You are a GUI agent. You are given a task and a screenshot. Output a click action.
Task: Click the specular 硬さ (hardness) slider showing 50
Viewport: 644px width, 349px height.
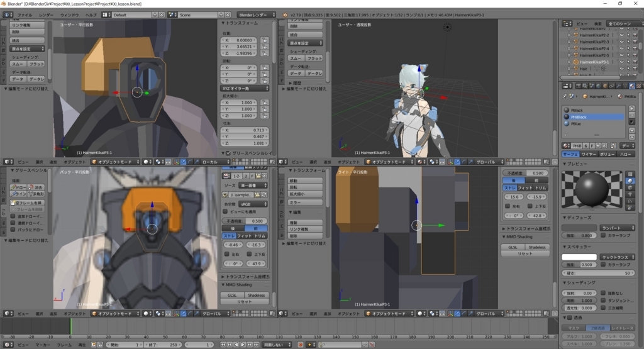tap(599, 273)
